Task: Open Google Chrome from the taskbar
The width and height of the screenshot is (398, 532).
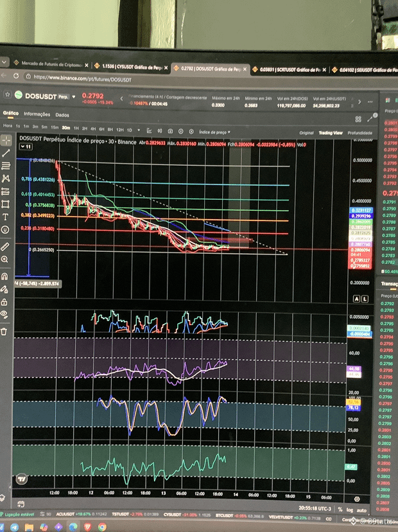Action: tap(102, 528)
